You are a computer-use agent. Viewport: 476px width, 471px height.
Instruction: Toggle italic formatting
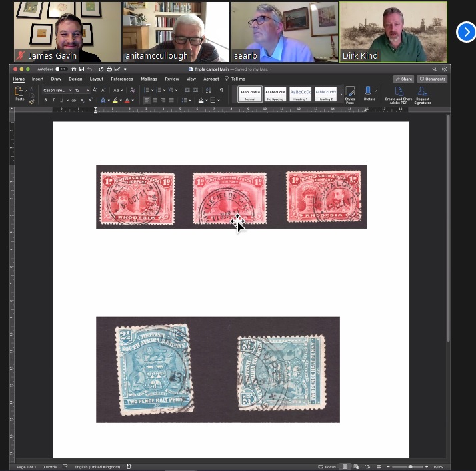53,100
